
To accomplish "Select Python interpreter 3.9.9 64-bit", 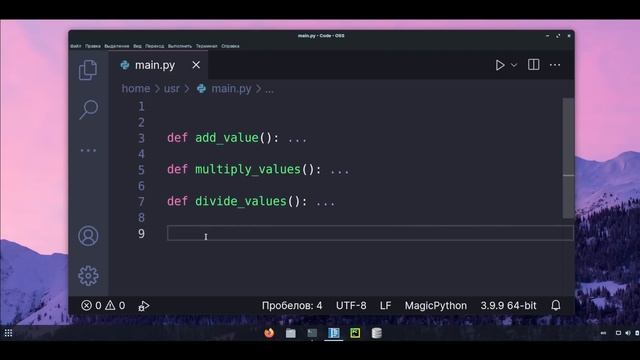I will (508, 306).
